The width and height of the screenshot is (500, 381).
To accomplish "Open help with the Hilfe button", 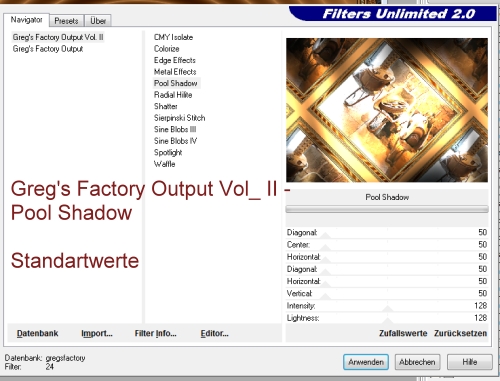I will (470, 362).
